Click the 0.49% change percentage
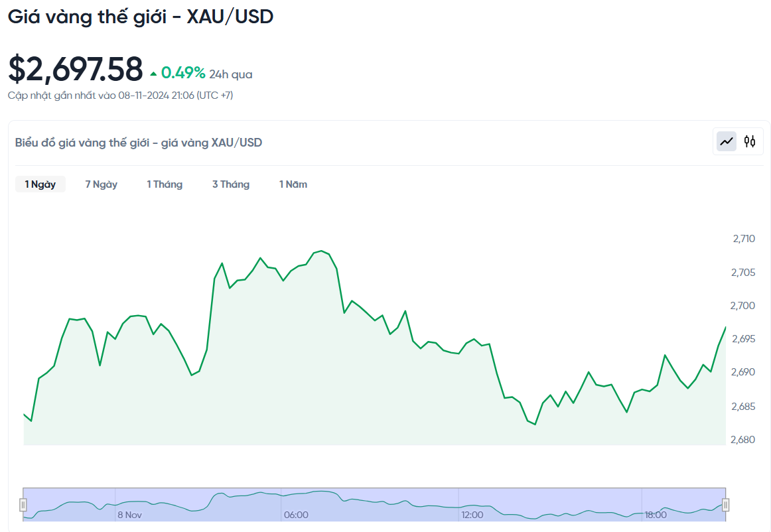The width and height of the screenshot is (771, 532). [183, 73]
